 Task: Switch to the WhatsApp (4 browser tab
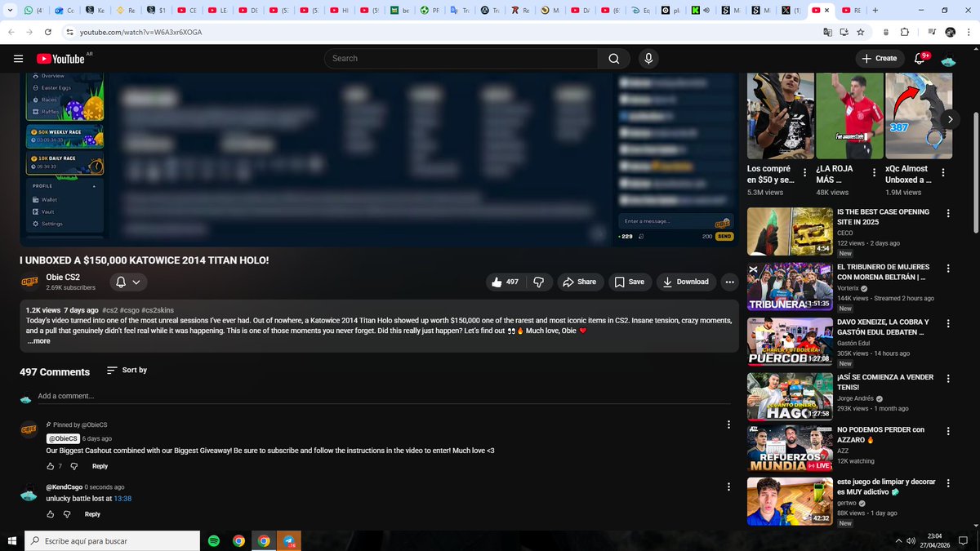point(35,11)
